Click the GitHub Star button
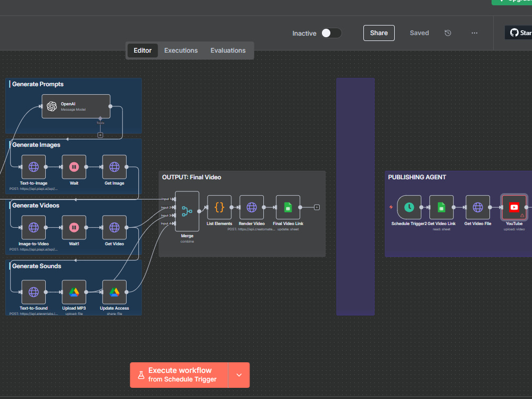Screen dimensions: 532x399 518,32
